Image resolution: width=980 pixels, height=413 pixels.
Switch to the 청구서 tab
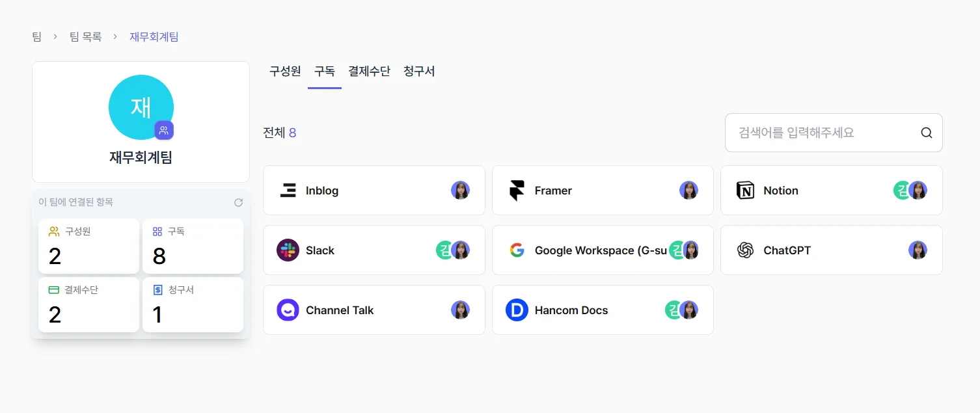[418, 72]
